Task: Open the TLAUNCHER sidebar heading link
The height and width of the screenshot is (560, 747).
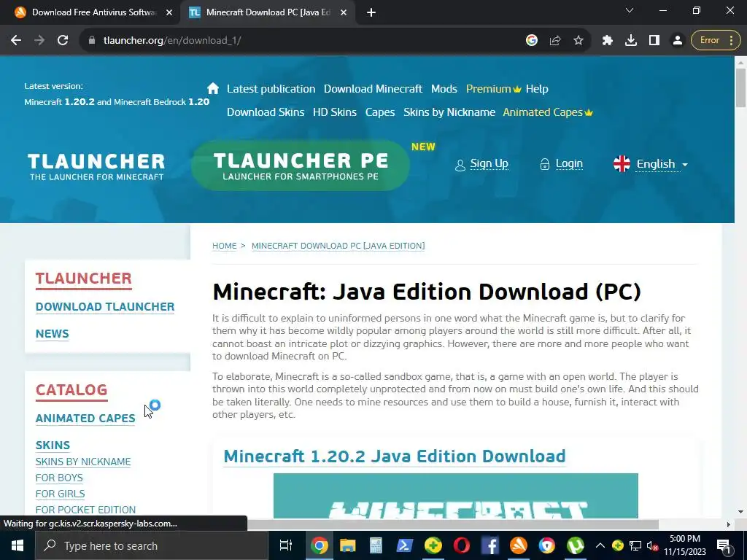Action: click(x=83, y=279)
